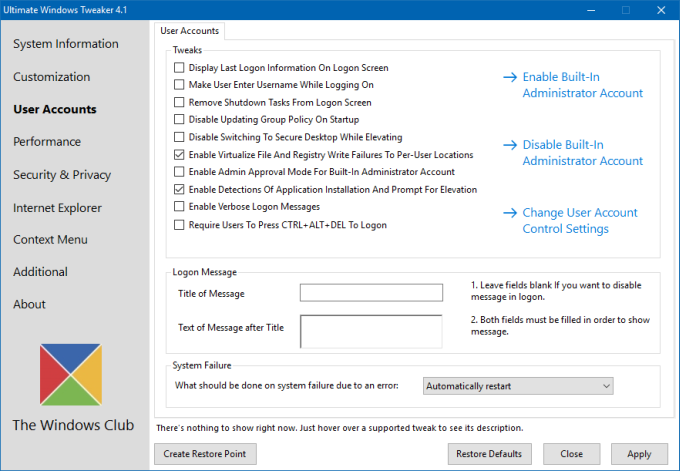The image size is (680, 471).
Task: Focus Text of Message after Title field
Action: [371, 332]
